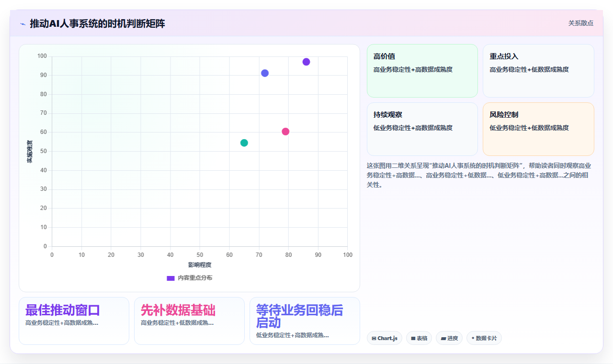The height and width of the screenshot is (364, 613).
Task: Click the description paragraph starting 这张图用二维关系
Action: pyautogui.click(x=479, y=175)
